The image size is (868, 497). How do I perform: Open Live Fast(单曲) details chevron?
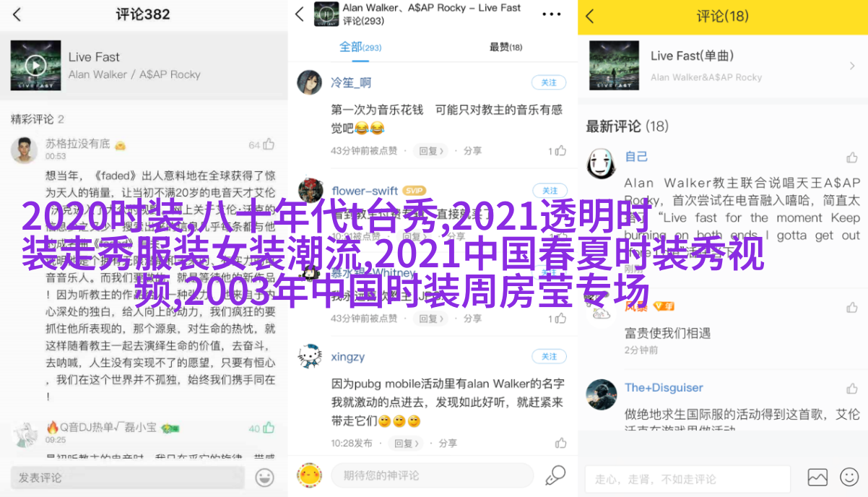pyautogui.click(x=852, y=65)
